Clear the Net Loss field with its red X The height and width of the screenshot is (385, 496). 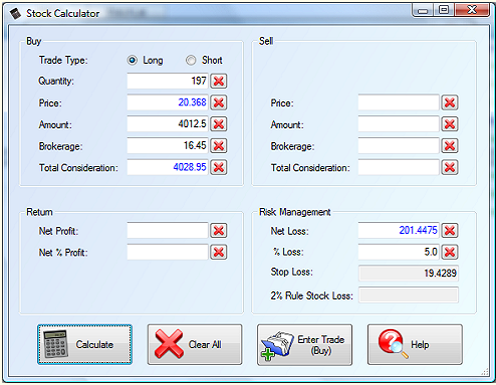point(450,231)
